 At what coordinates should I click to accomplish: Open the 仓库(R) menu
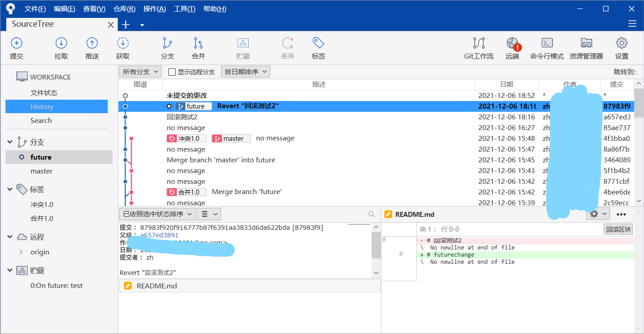pos(125,9)
